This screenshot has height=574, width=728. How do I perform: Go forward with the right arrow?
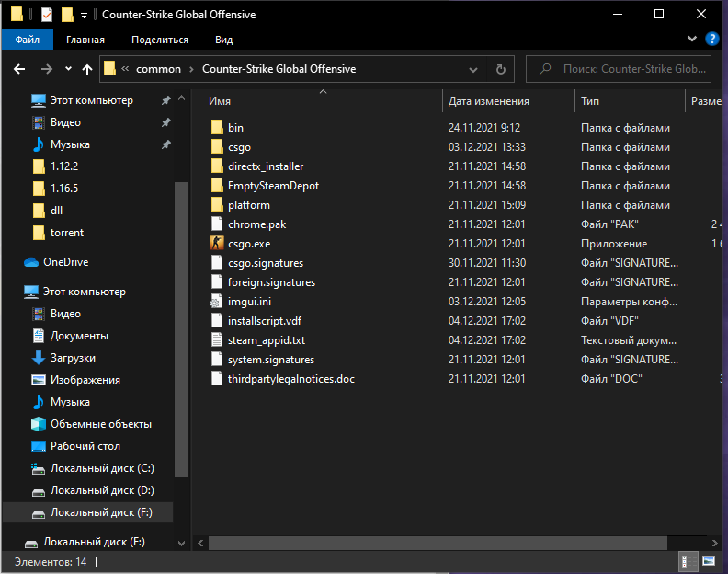point(47,69)
